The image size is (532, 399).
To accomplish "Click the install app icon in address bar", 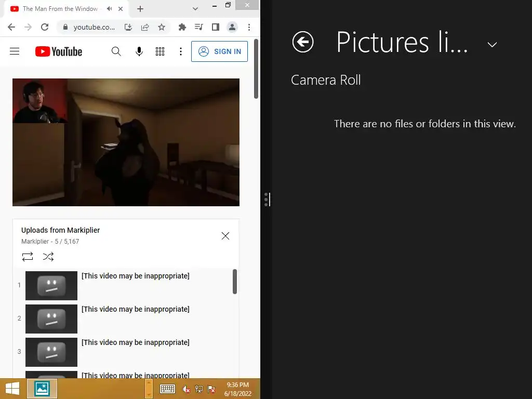I will click(x=128, y=27).
